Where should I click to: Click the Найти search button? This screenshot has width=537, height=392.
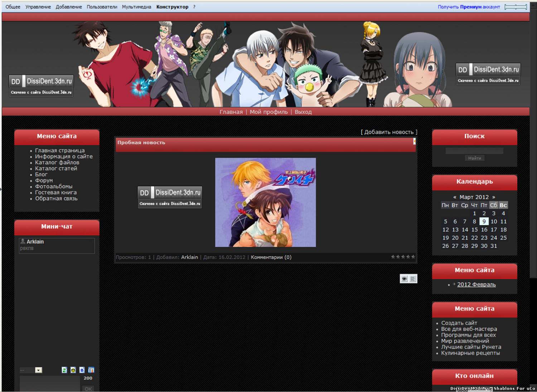[474, 158]
